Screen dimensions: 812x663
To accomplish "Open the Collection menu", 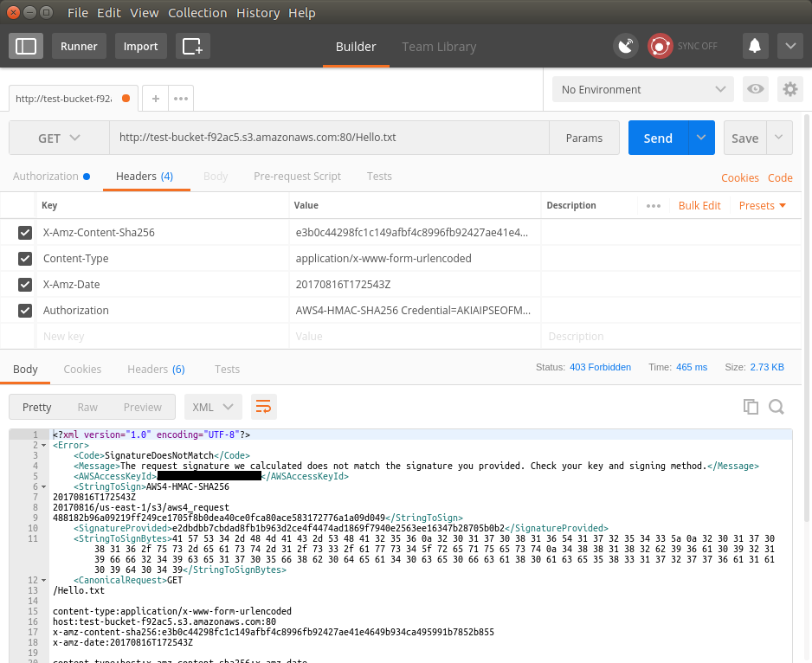I will click(197, 12).
